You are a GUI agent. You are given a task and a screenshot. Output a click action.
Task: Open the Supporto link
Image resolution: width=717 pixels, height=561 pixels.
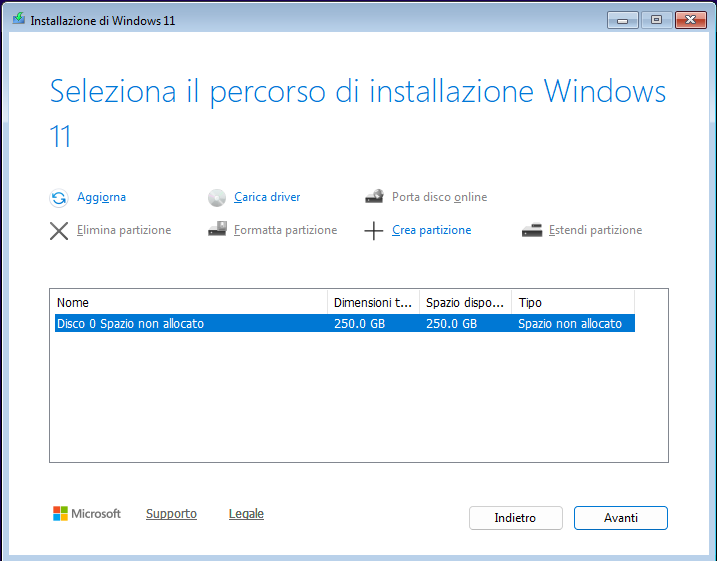[171, 514]
